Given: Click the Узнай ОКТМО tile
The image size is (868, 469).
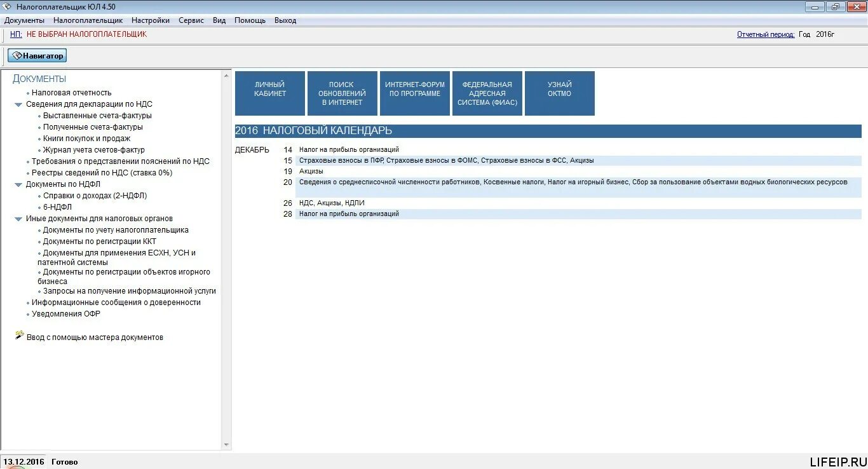Looking at the screenshot, I should pyautogui.click(x=560, y=93).
